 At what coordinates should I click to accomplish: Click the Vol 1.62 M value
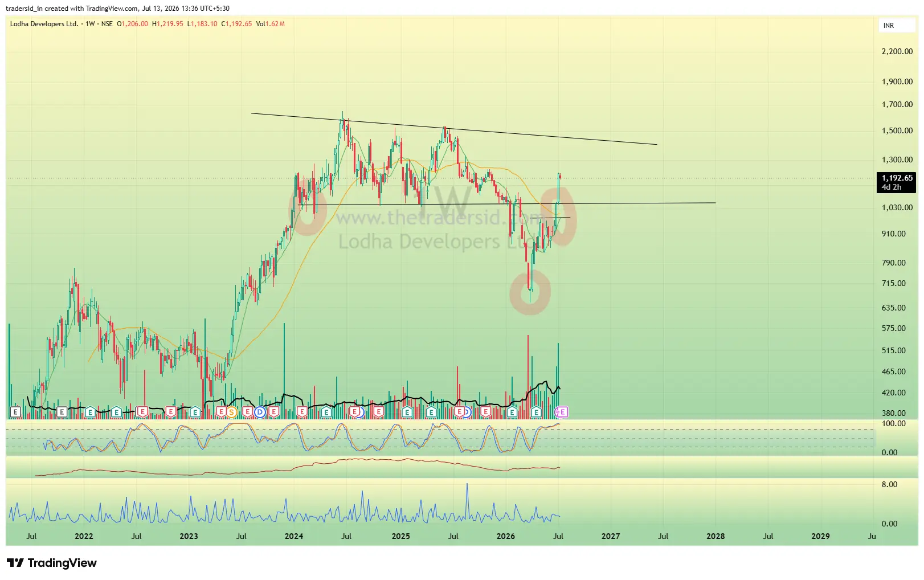(270, 24)
